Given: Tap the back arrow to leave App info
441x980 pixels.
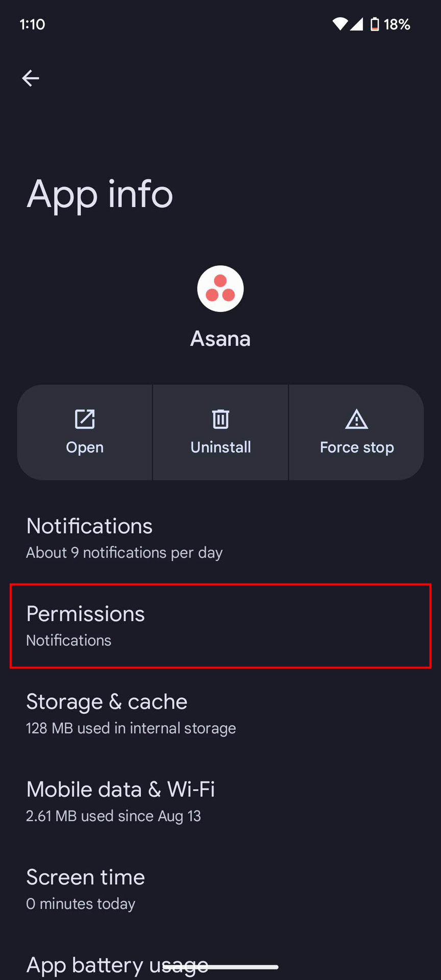Looking at the screenshot, I should point(31,78).
